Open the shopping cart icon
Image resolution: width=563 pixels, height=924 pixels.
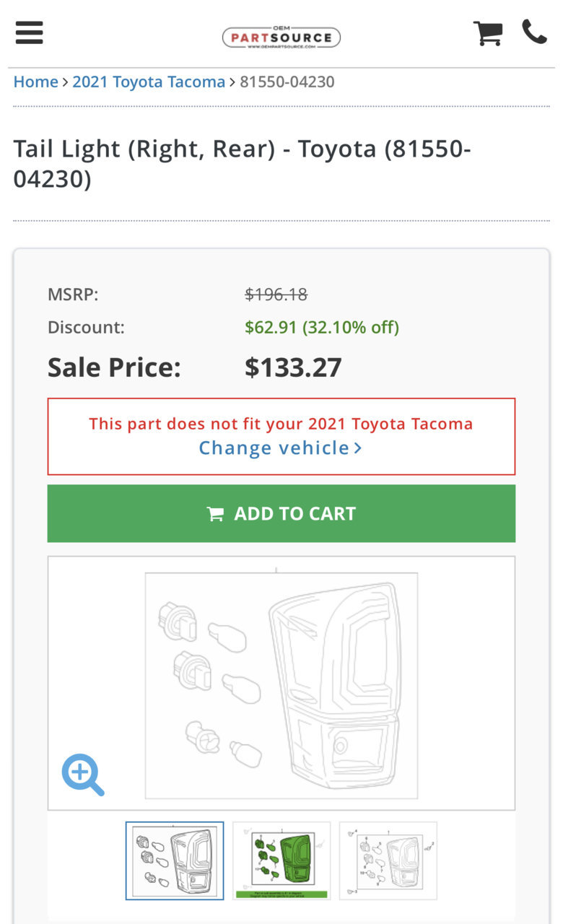coord(488,32)
